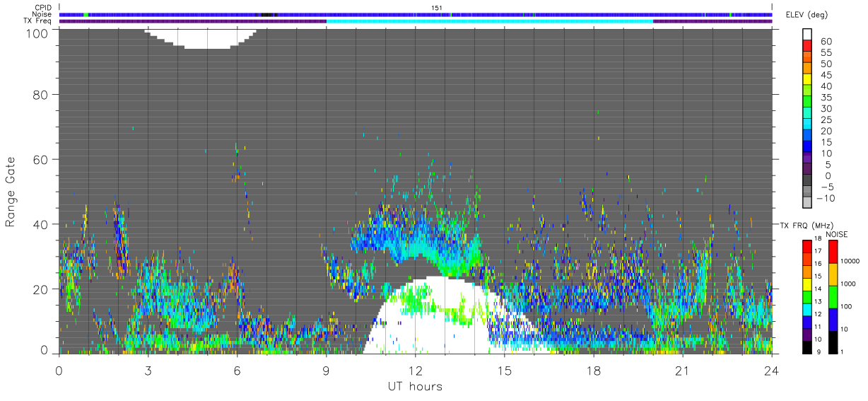Click the '60' label on ELEV colorbar
Screen dimensions: 868x401
[827, 42]
